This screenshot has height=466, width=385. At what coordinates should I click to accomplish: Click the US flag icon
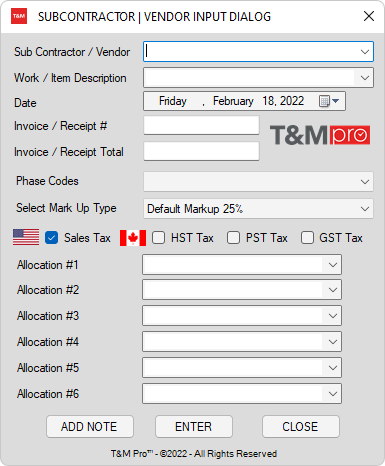tap(26, 237)
